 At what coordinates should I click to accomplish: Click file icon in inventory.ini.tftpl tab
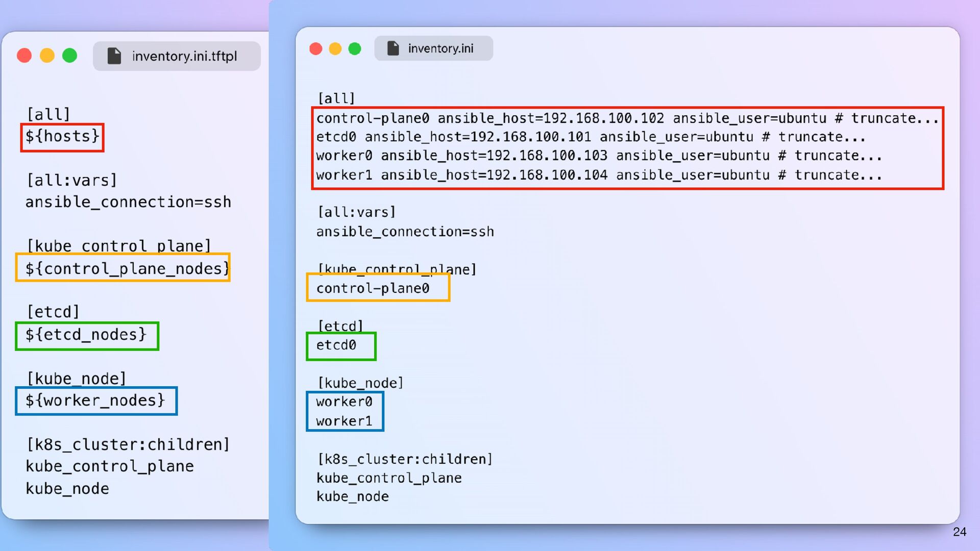pos(114,56)
